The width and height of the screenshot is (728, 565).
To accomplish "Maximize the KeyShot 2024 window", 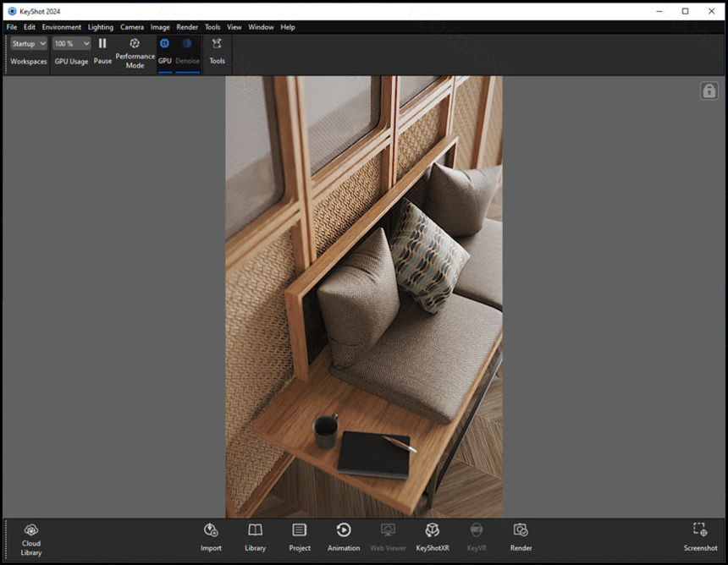I will (686, 11).
